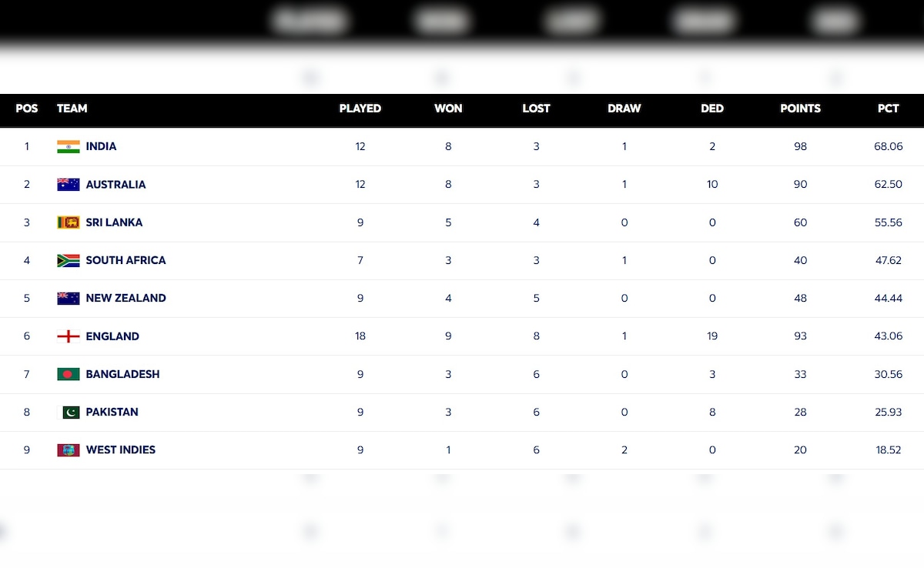Image resolution: width=924 pixels, height=568 pixels.
Task: Click England's points value 93
Action: click(800, 336)
